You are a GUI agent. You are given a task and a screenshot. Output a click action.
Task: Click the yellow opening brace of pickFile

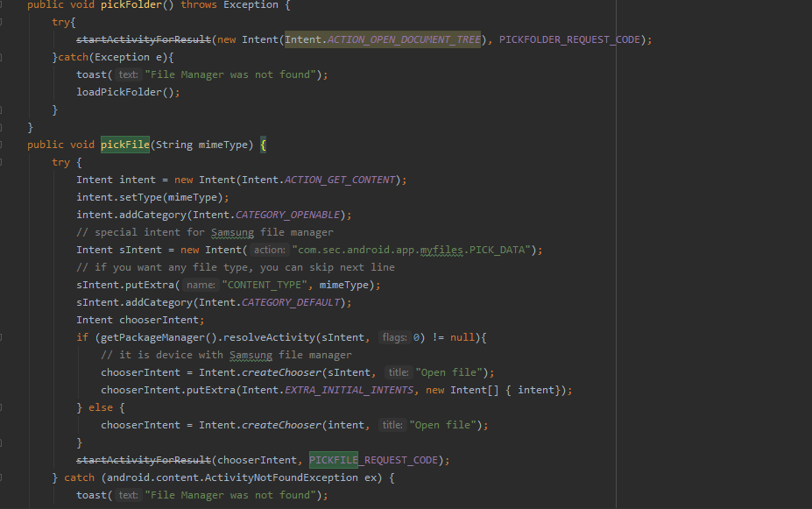point(263,145)
